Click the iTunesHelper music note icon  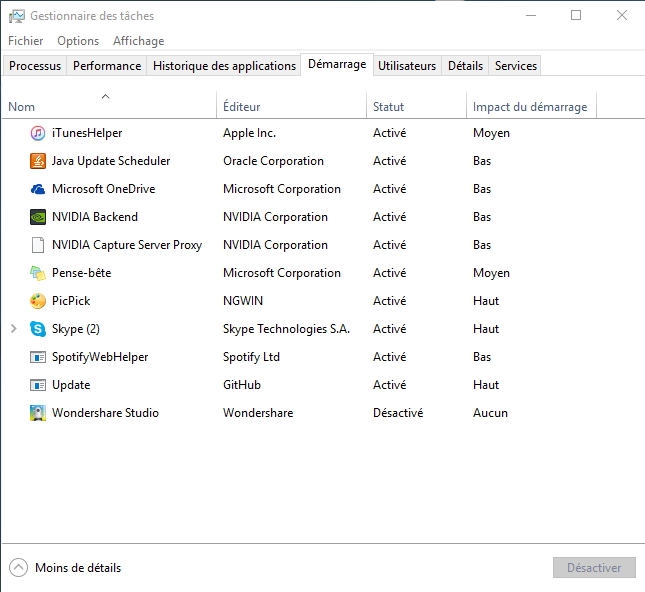click(38, 133)
